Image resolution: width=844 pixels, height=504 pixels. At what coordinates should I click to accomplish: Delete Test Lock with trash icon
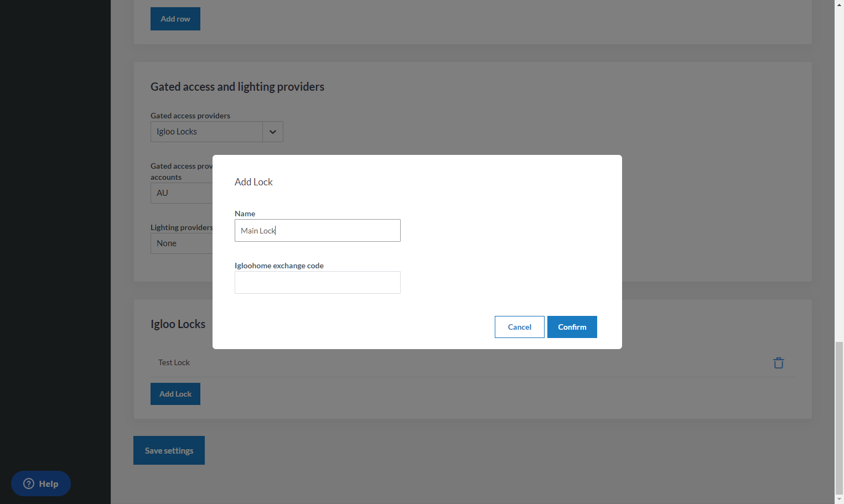pyautogui.click(x=778, y=363)
